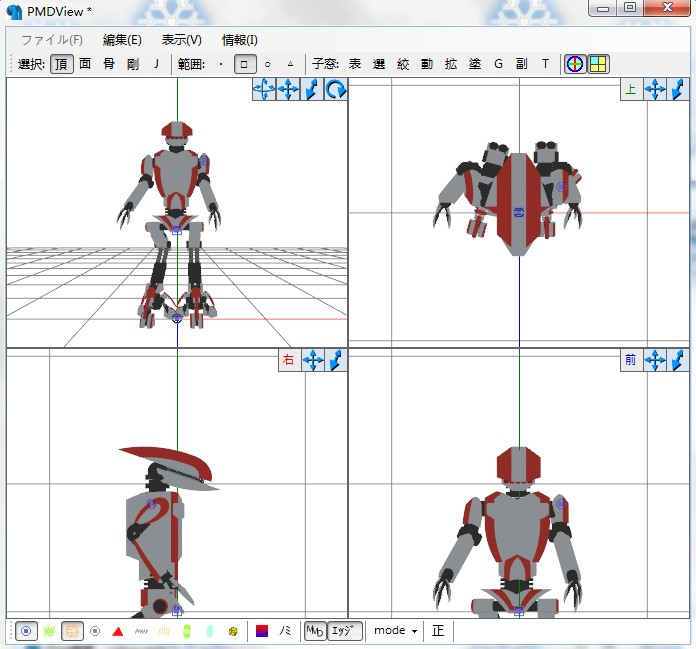The width and height of the screenshot is (696, 649).
Task: Open the 選 sub-window
Action: pos(379,64)
